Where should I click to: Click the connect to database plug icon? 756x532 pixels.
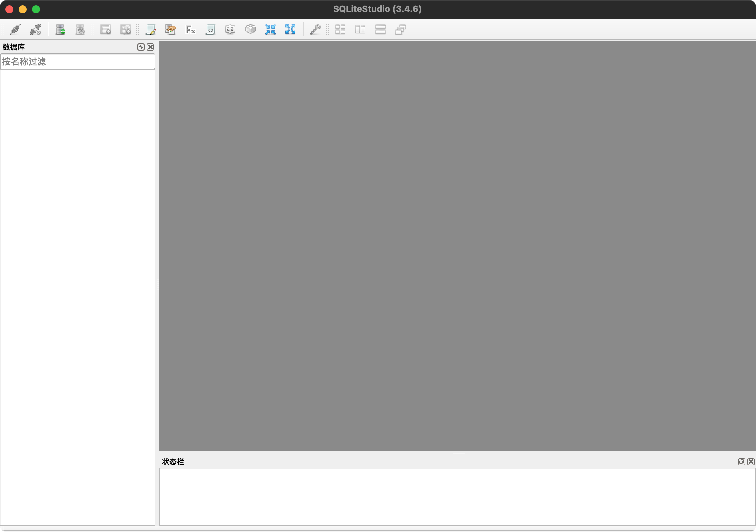pyautogui.click(x=15, y=30)
